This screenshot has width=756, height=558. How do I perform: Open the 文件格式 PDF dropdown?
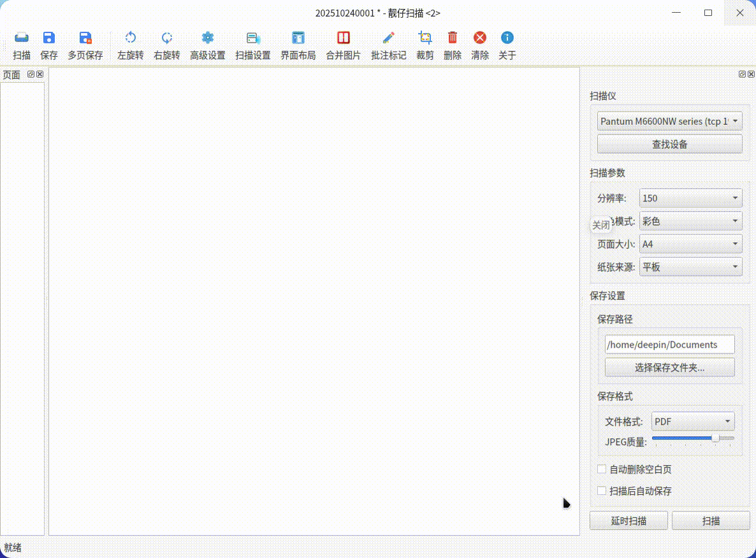click(693, 422)
